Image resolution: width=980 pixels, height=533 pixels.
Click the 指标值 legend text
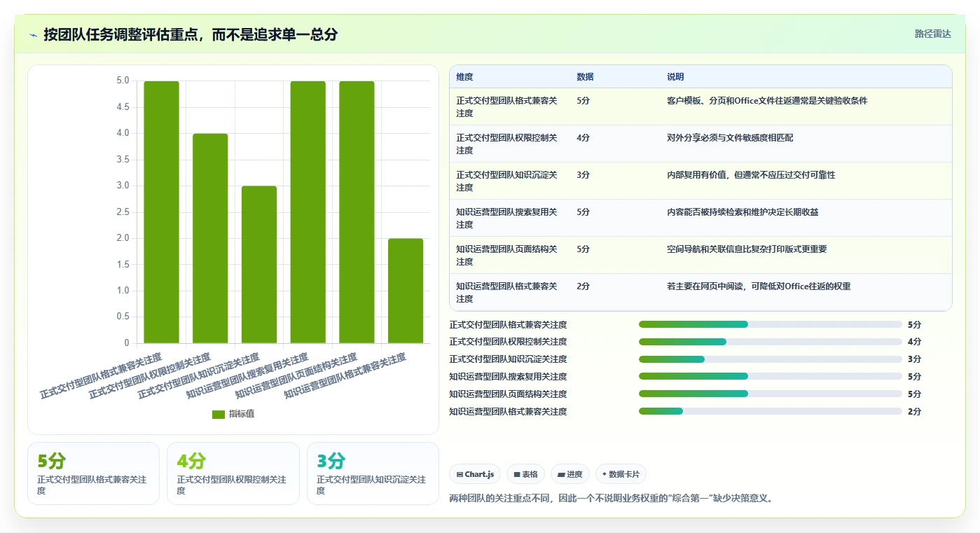coord(242,414)
